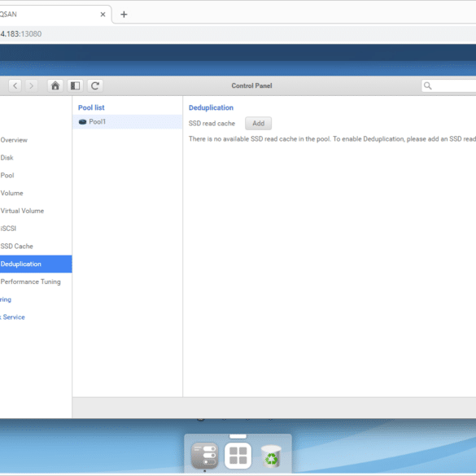The width and height of the screenshot is (476, 476).
Task: Open the Control Panel home icon
Action: (55, 86)
